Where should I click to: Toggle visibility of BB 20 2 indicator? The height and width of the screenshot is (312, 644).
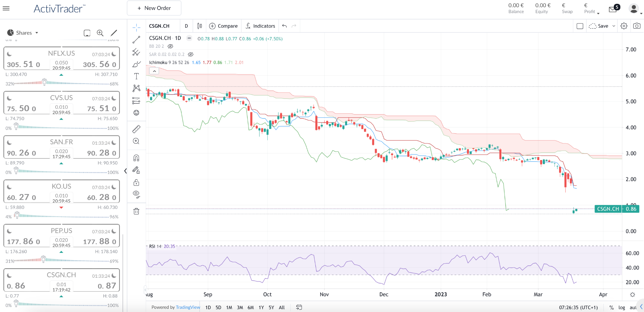[170, 46]
